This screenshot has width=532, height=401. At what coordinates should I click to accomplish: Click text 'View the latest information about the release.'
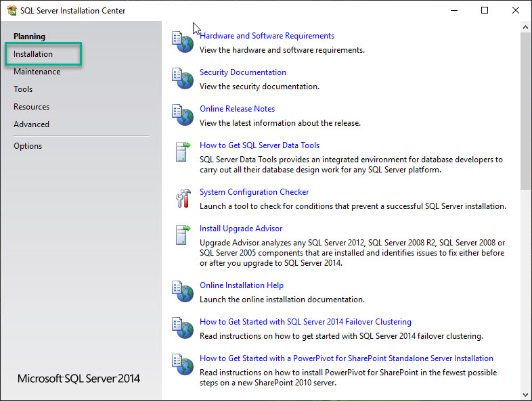(x=280, y=123)
